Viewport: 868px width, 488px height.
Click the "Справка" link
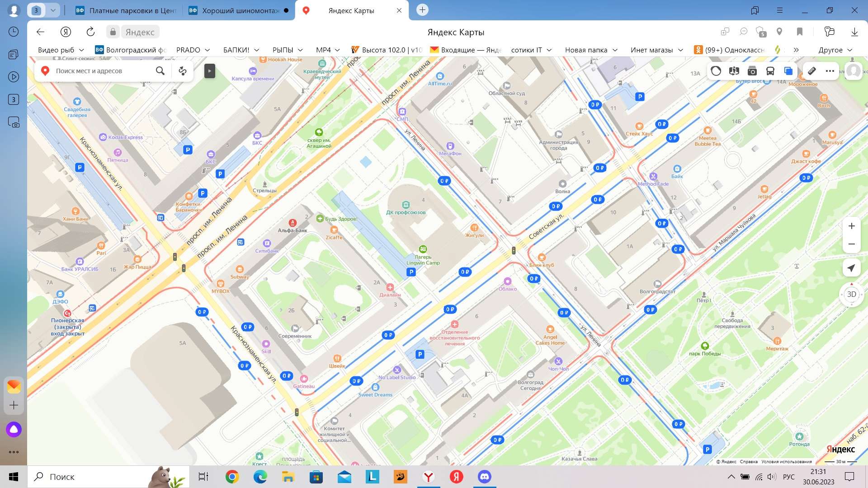point(749,461)
